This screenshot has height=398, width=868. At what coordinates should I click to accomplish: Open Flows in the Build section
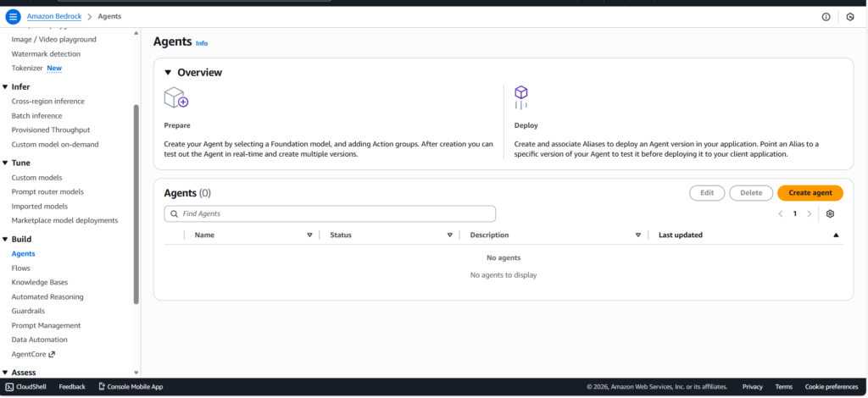(x=20, y=268)
